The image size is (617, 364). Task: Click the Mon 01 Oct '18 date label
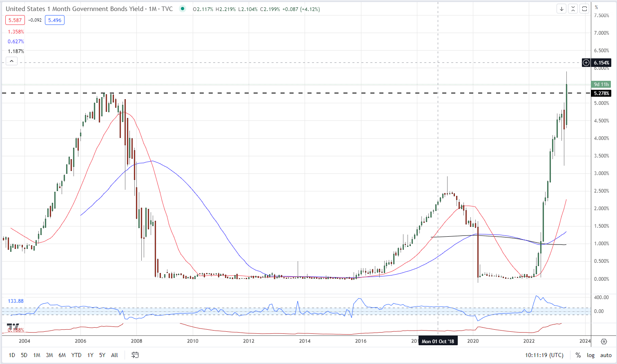coord(438,341)
